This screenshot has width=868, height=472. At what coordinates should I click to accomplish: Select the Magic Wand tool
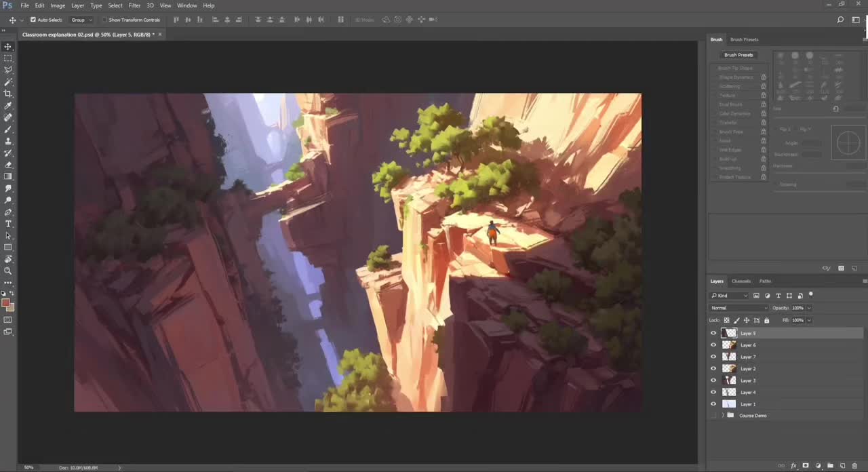click(8, 82)
